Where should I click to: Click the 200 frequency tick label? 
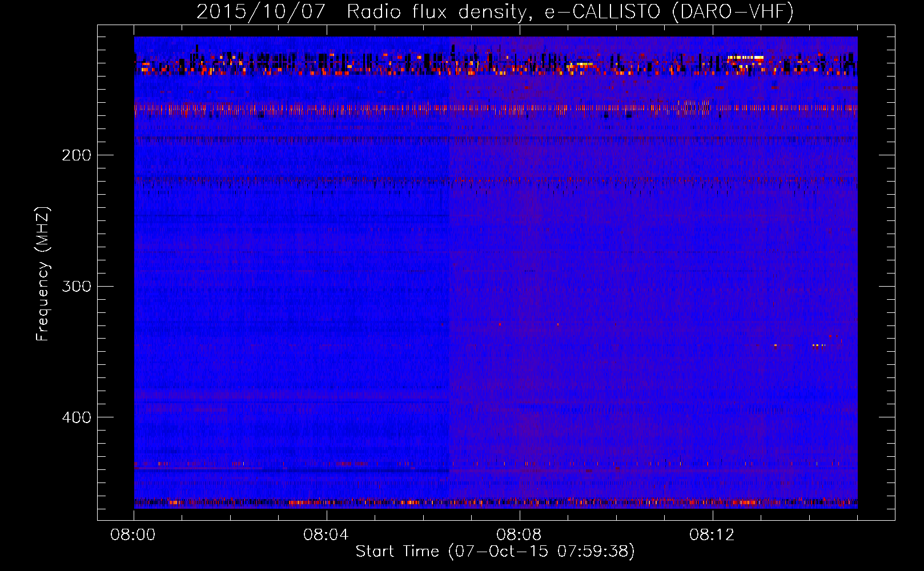(x=77, y=155)
